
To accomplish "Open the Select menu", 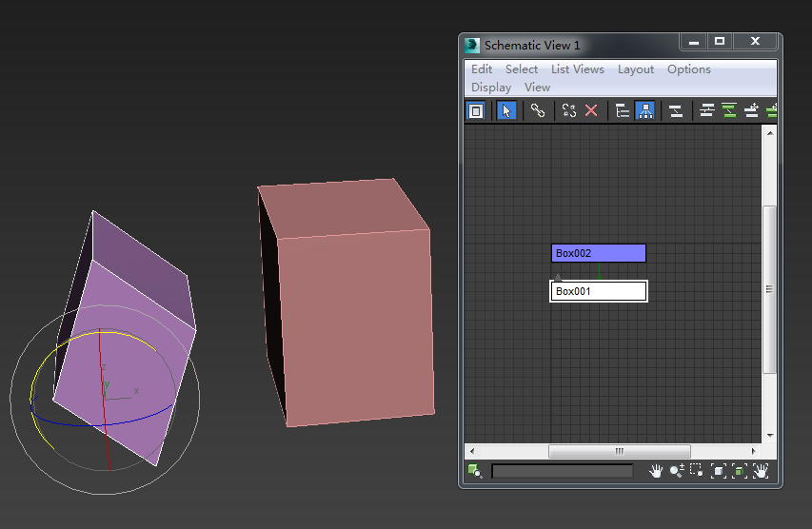I will point(522,69).
